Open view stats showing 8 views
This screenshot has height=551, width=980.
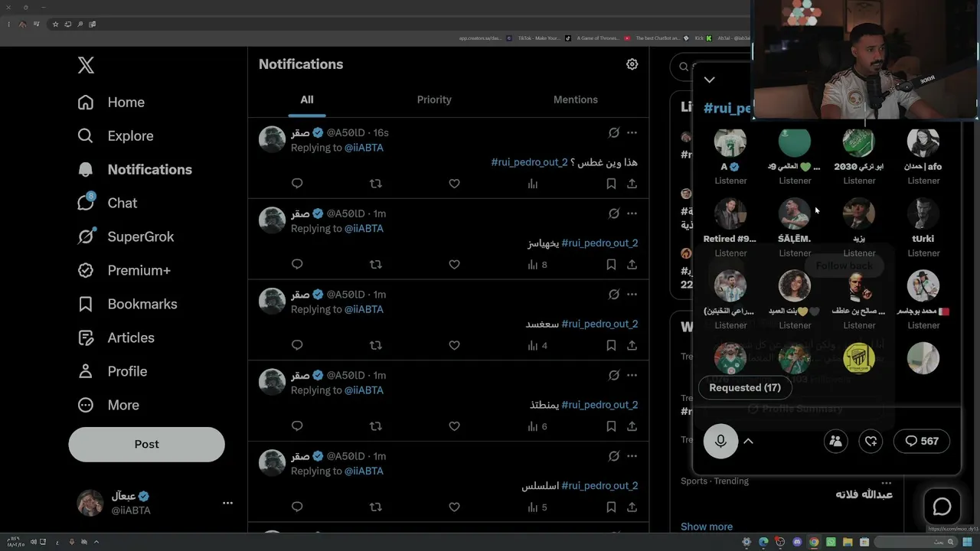[x=537, y=265]
